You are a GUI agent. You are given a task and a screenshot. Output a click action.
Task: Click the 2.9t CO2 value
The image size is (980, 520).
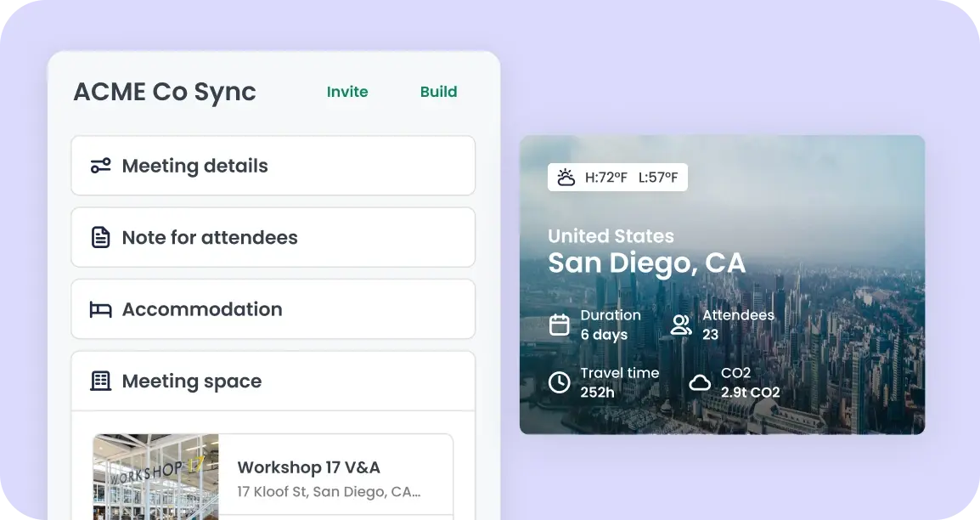click(751, 393)
